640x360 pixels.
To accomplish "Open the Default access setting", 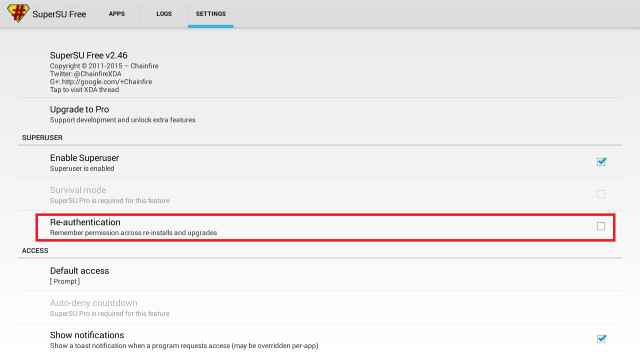I will coord(320,275).
